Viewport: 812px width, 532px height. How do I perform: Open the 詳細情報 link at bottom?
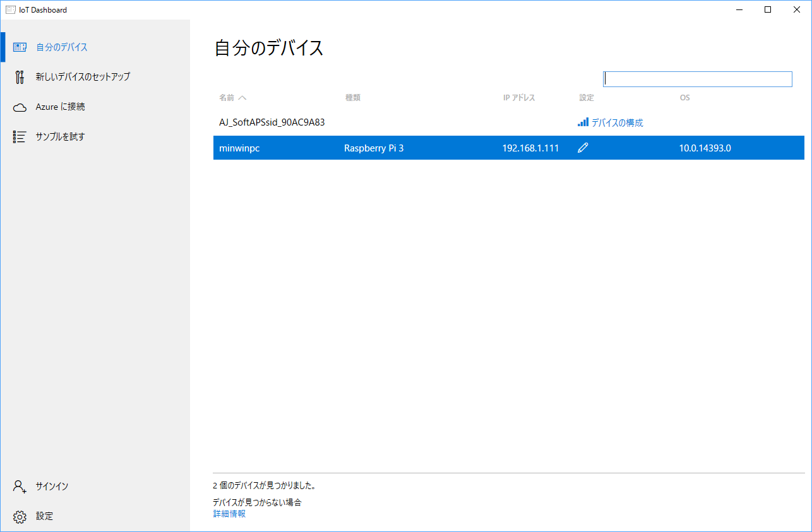coord(229,514)
